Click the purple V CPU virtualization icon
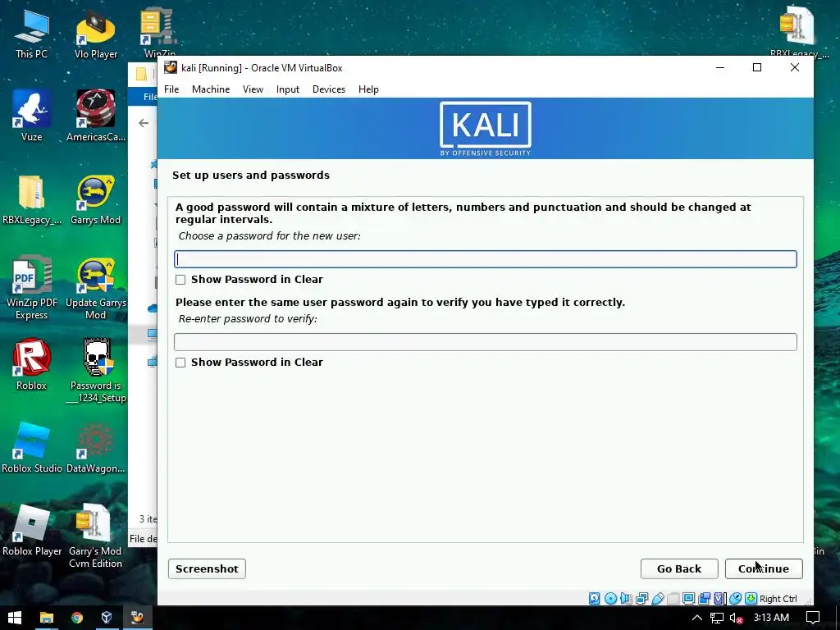840x630 pixels. tap(719, 598)
